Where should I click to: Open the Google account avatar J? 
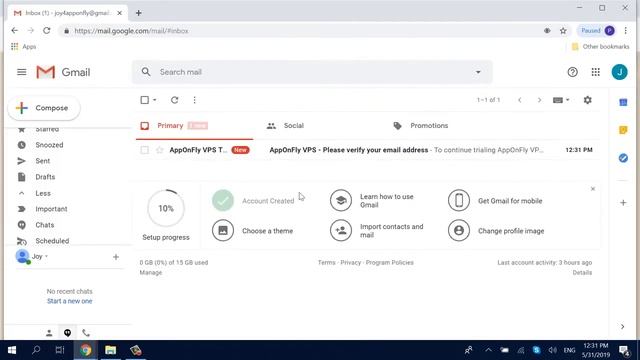[x=619, y=72]
